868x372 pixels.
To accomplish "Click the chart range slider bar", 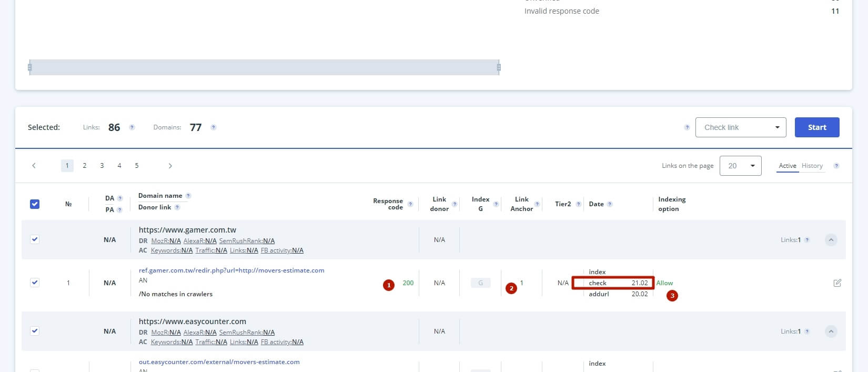I will (x=264, y=67).
